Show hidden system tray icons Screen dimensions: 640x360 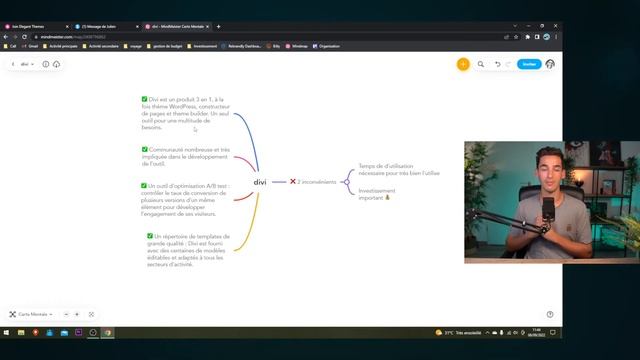coord(487,333)
